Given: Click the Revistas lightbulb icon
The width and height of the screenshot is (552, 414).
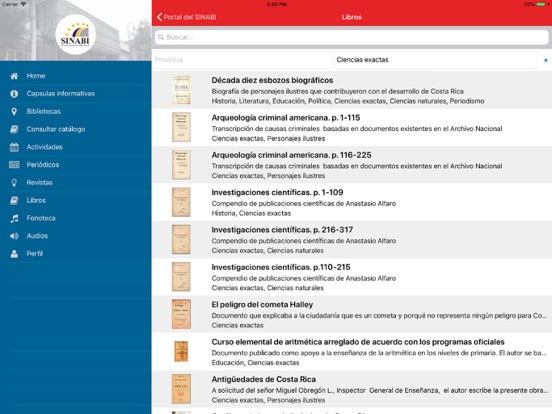Looking at the screenshot, I should pyautogui.click(x=14, y=183).
